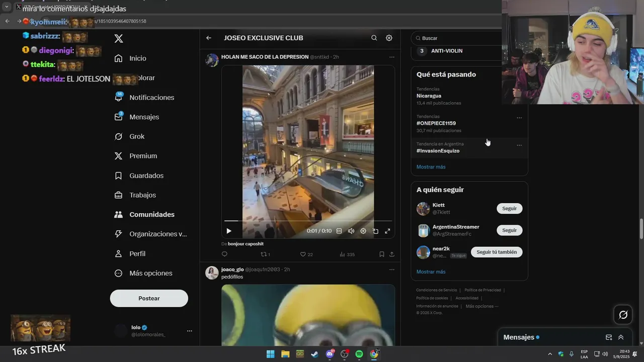The image size is (644, 362).
Task: Reply to the HOLAN ME SACO post
Action: tap(224, 254)
